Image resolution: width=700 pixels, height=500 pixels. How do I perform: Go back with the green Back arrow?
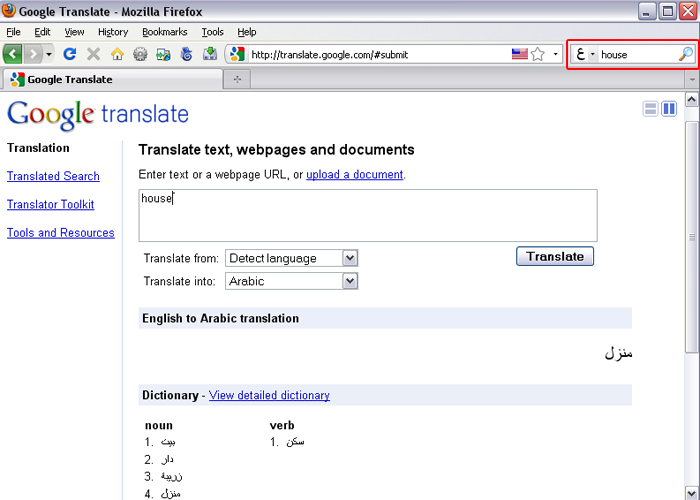(12, 54)
